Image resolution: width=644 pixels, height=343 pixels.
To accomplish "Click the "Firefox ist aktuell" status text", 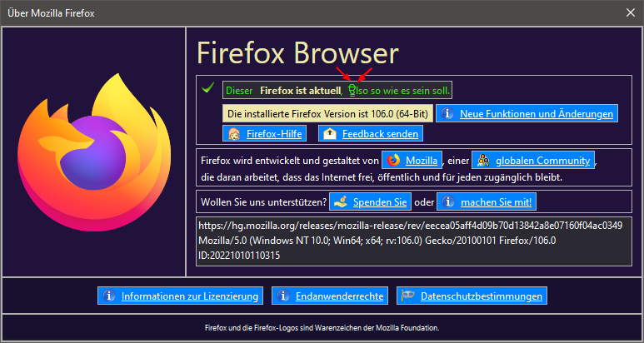I will 300,89.
